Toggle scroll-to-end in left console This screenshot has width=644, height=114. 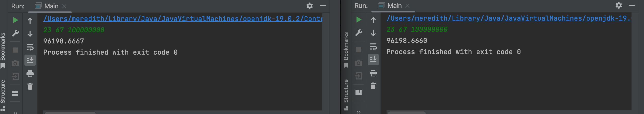tap(30, 60)
